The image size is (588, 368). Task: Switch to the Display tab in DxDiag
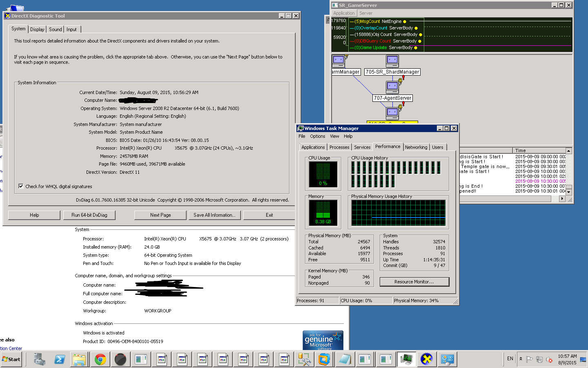37,29
